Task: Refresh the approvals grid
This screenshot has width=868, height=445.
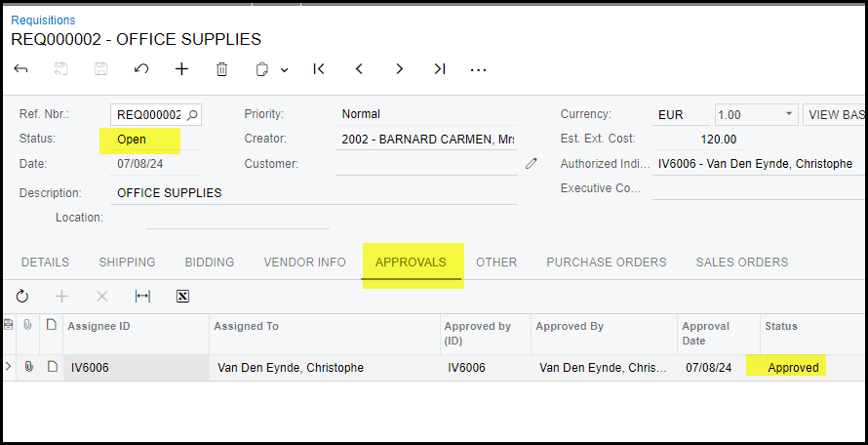Action: [x=21, y=296]
